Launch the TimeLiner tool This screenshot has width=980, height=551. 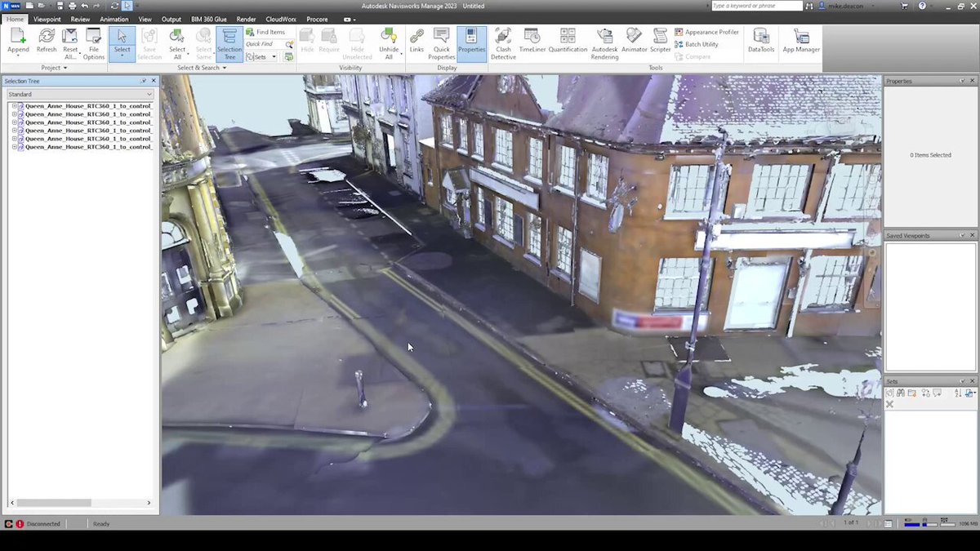(x=532, y=41)
